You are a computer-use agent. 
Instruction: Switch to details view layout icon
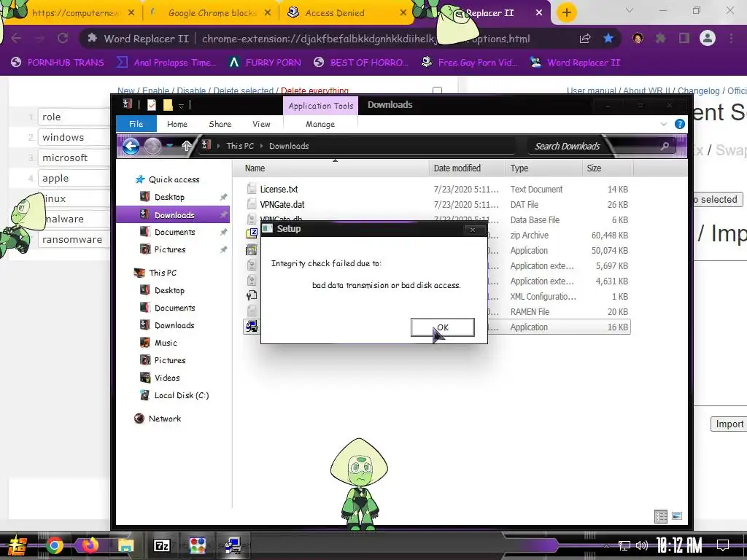661,516
